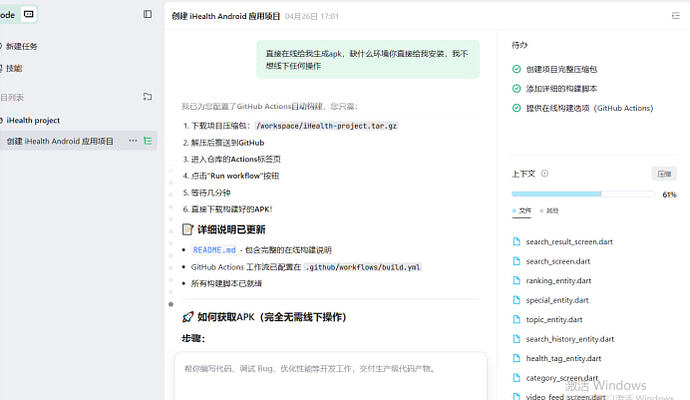
Task: Select 新建任务 in the sidebar
Action: point(21,46)
